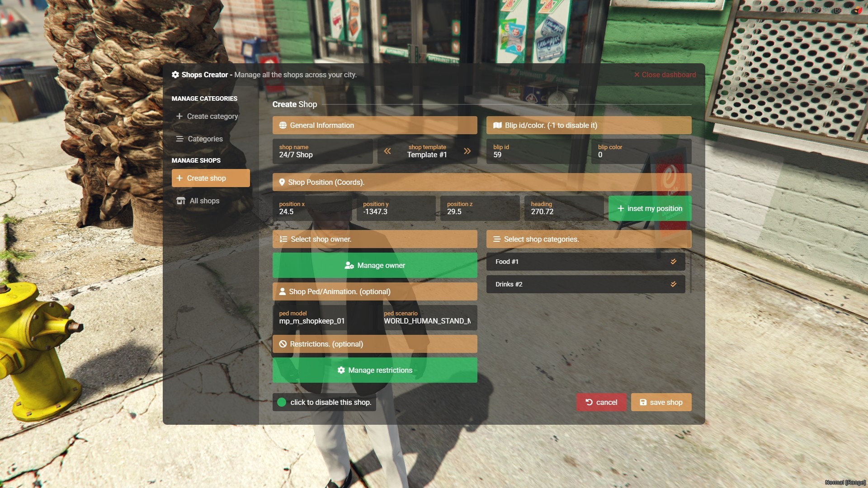This screenshot has height=488, width=868.
Task: Click the list icon on Select shop owner header
Action: click(283, 239)
